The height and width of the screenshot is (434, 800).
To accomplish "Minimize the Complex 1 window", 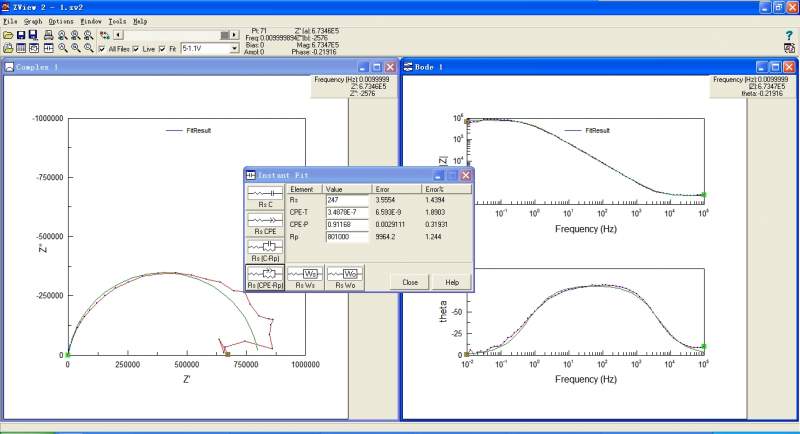I will coord(363,67).
